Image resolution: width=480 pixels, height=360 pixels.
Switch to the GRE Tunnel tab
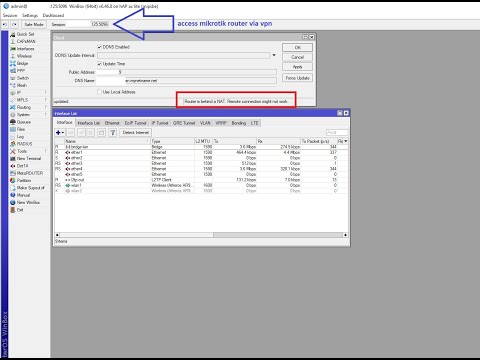[184, 123]
